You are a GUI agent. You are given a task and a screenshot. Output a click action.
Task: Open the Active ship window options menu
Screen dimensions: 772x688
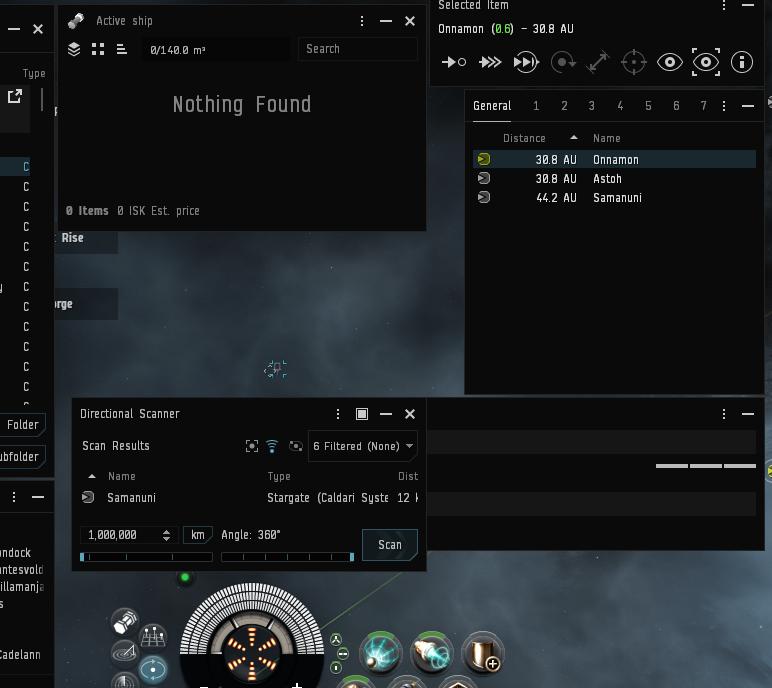click(362, 21)
